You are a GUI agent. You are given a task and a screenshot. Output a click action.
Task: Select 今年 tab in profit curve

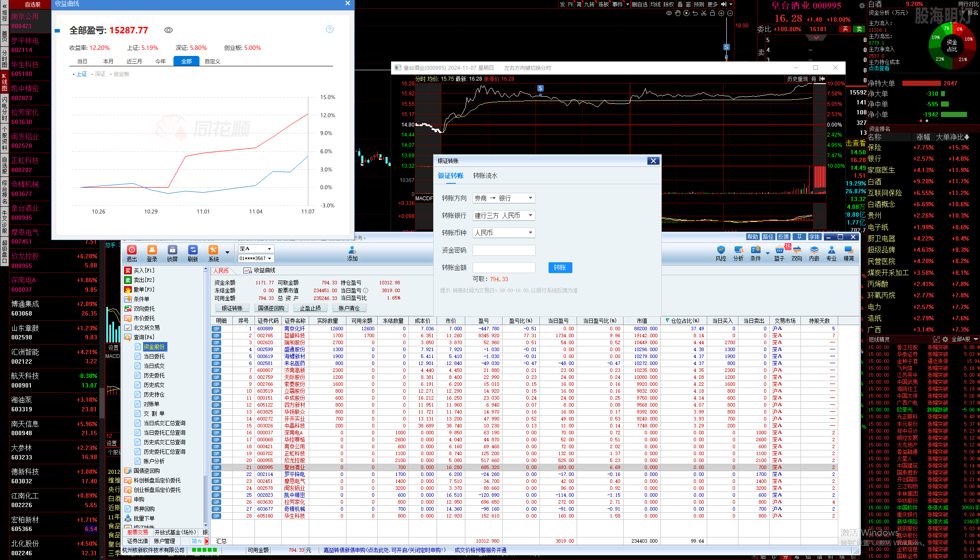point(160,61)
